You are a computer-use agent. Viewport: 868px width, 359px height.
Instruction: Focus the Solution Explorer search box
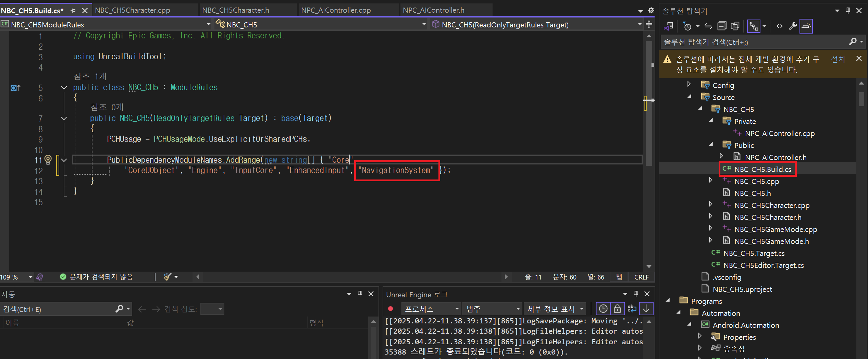[754, 42]
